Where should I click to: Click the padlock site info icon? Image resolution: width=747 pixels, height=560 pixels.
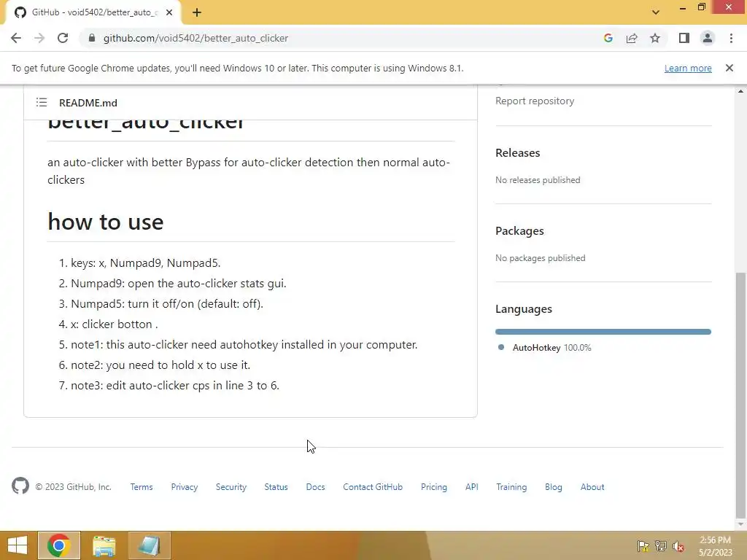92,38
